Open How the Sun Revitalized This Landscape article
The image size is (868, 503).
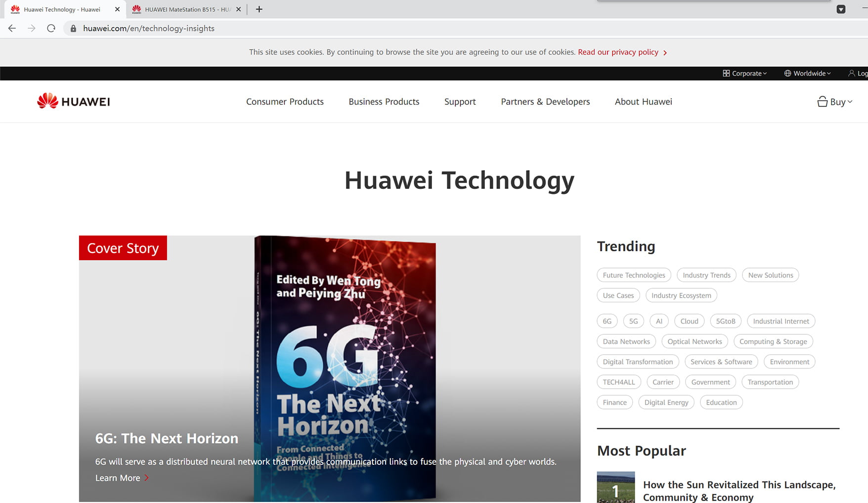pos(739,491)
